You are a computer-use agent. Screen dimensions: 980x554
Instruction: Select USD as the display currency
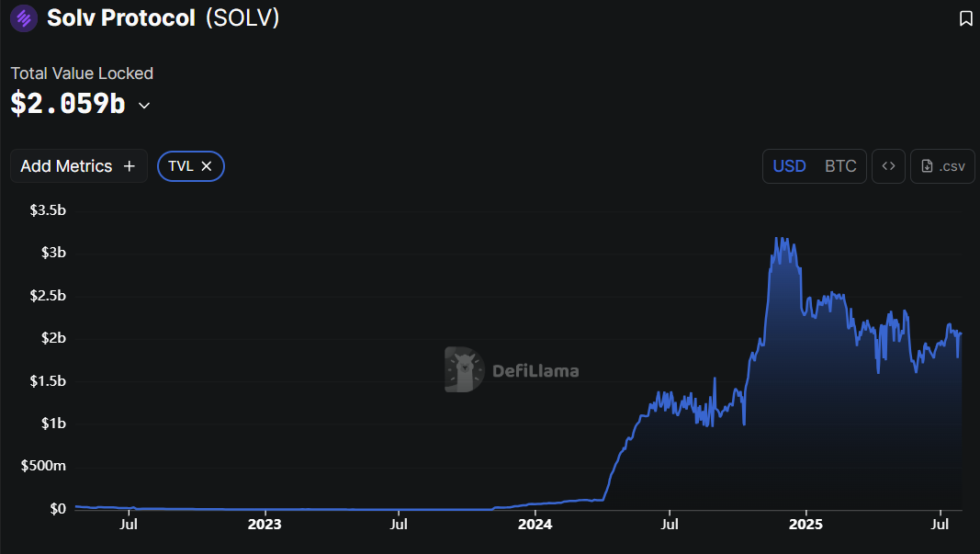789,166
